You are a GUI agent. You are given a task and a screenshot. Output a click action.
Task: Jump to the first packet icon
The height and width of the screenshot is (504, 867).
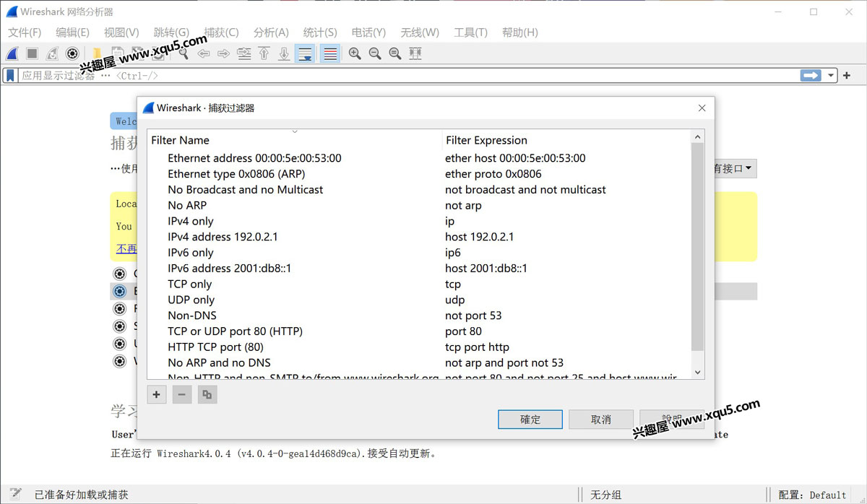264,53
